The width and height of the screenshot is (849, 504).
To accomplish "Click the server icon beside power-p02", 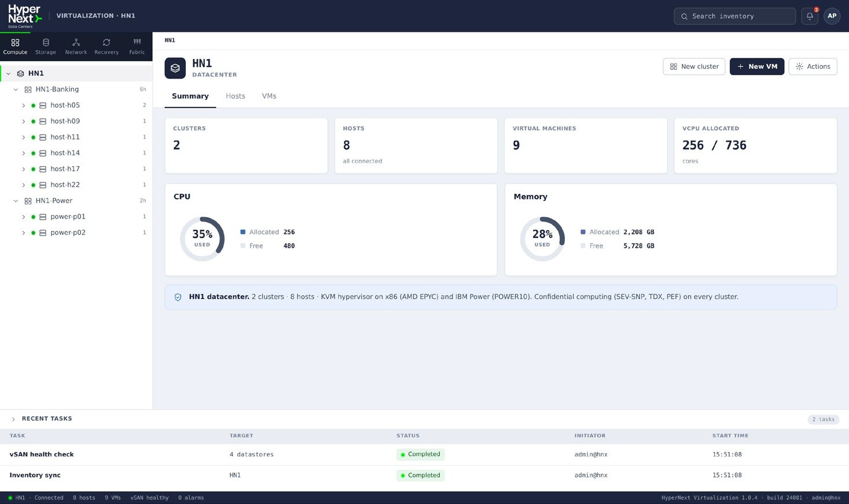I will [43, 233].
